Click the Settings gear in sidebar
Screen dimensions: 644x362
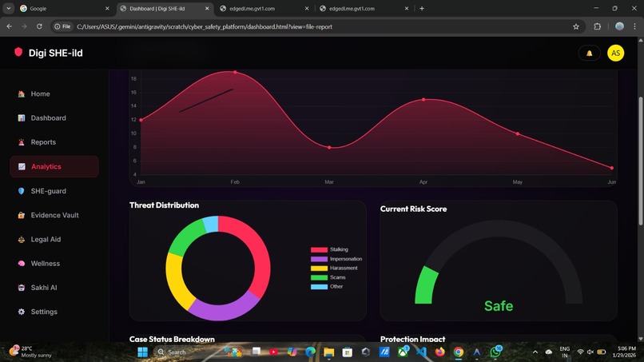[x=22, y=312]
